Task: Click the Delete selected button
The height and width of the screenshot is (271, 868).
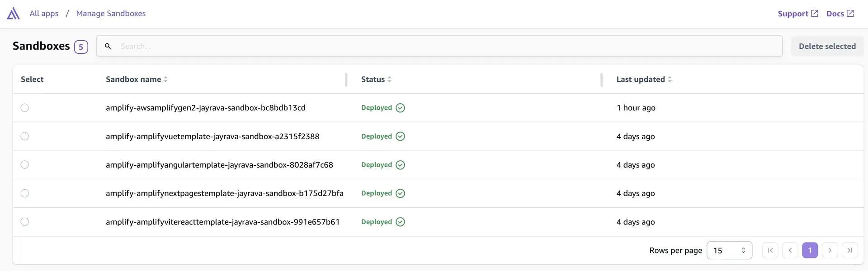Action: [x=827, y=46]
